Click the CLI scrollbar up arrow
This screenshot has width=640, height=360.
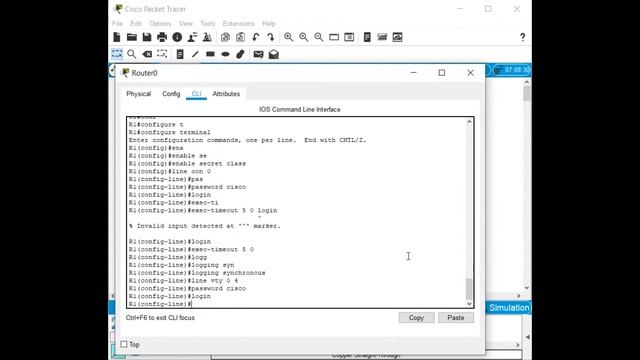(x=469, y=122)
